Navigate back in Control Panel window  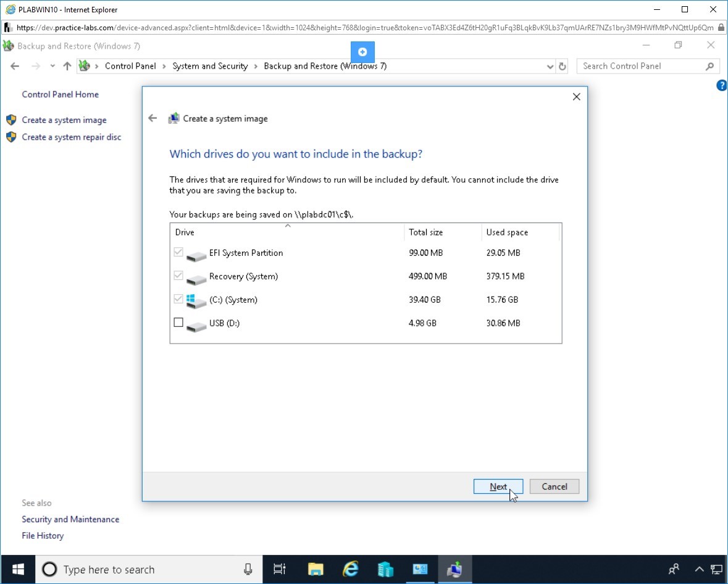point(15,66)
